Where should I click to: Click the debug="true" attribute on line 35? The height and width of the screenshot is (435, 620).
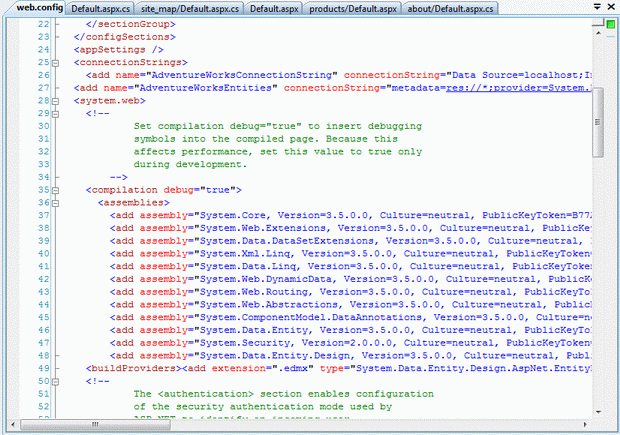(x=200, y=190)
